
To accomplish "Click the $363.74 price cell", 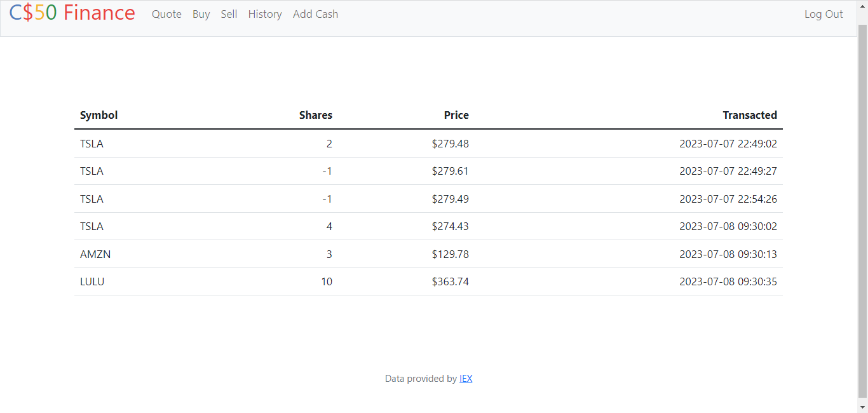I will 450,281.
